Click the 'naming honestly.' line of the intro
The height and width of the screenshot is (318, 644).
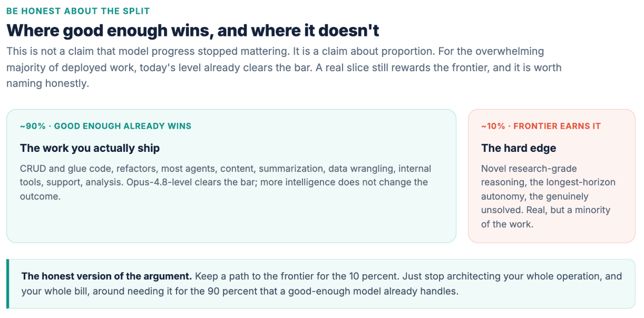point(47,84)
